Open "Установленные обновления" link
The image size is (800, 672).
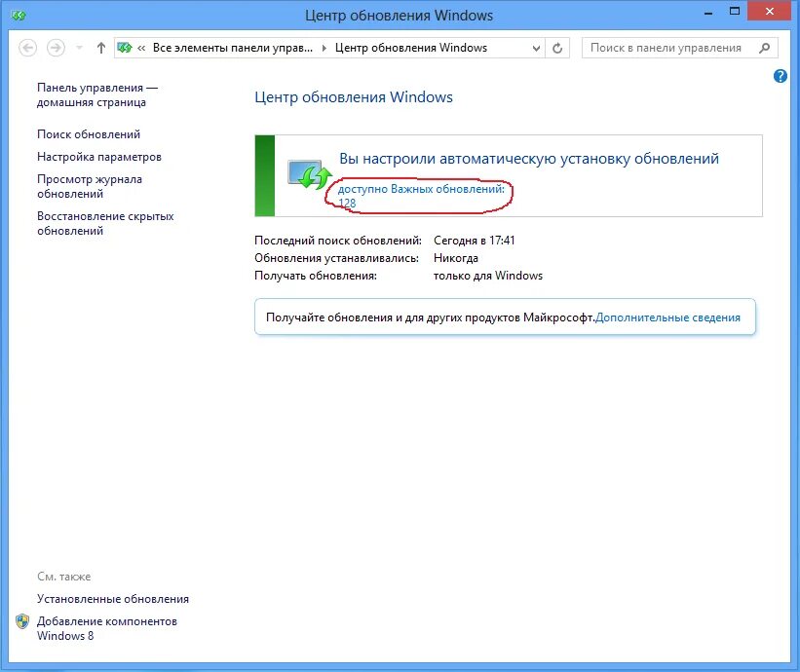113,599
